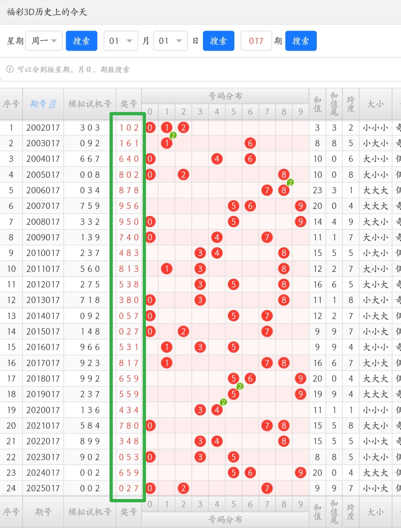Expand the month dropdown before 月

120,41
